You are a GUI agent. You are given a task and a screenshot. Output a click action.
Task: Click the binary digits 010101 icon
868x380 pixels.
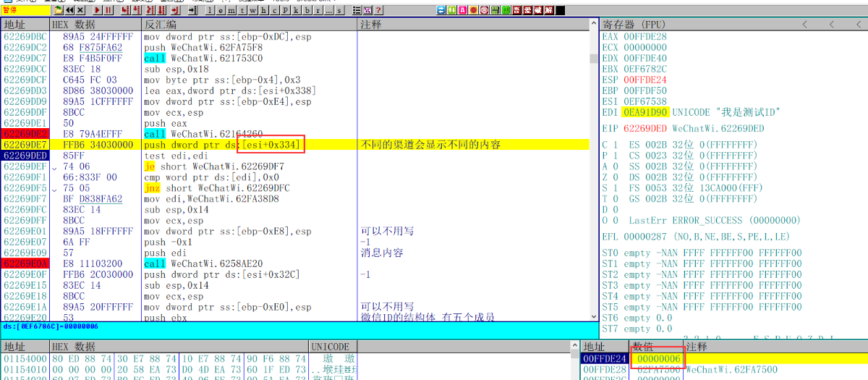point(495,10)
